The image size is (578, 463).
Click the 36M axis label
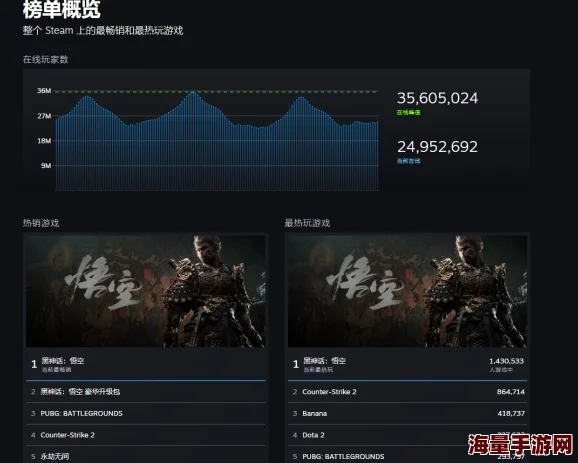click(x=44, y=91)
